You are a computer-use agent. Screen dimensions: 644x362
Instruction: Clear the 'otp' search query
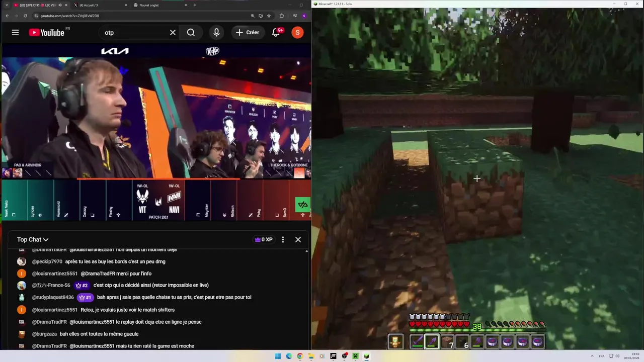coord(173,32)
